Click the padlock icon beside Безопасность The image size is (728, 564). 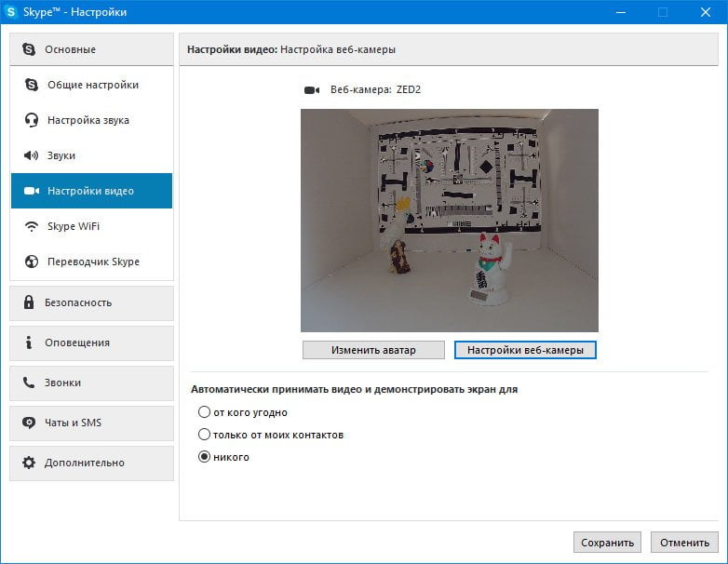pos(29,302)
